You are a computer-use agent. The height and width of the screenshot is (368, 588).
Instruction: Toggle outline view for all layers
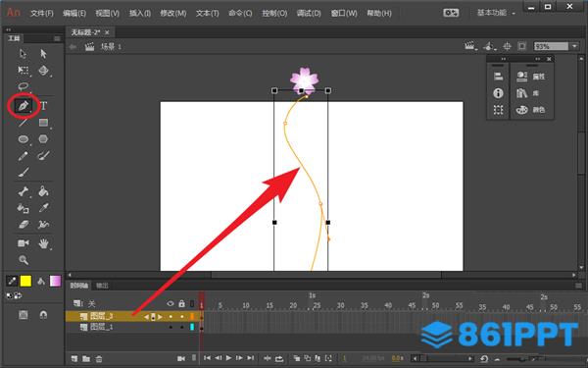(x=192, y=303)
